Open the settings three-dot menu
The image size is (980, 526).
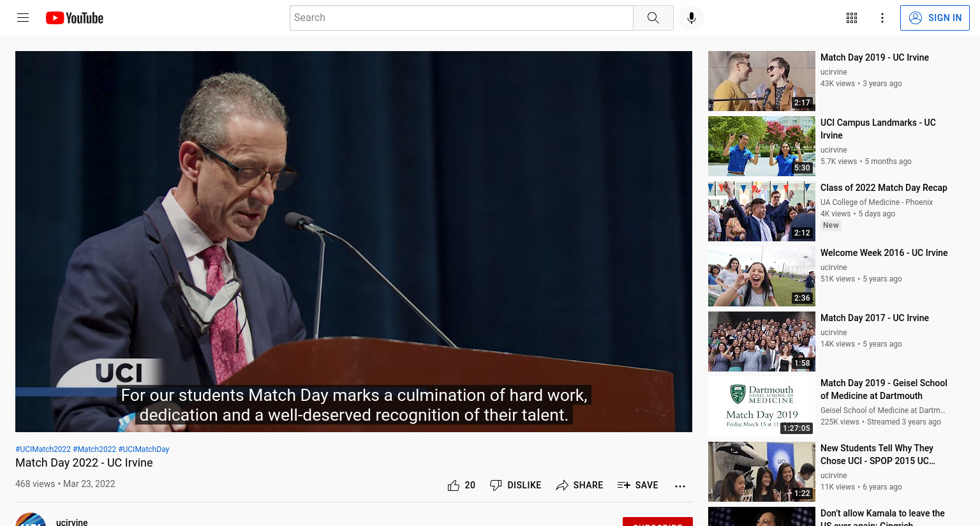point(882,18)
